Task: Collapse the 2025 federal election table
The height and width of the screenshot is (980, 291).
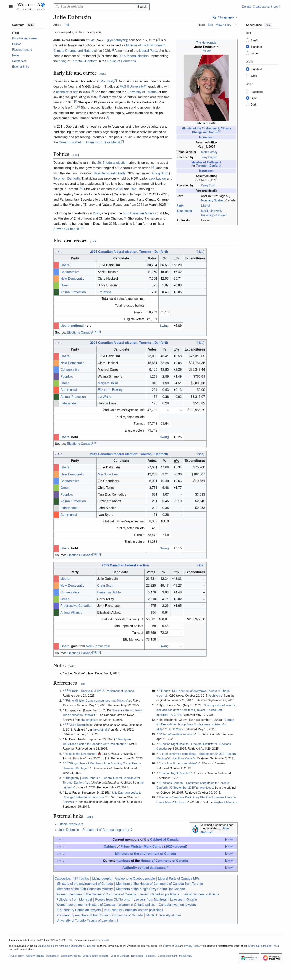Action: pos(200,252)
